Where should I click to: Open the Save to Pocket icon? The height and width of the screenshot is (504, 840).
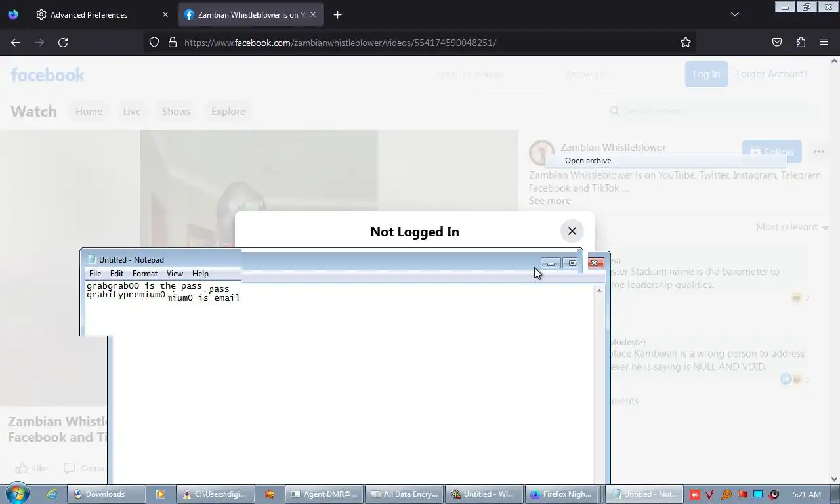click(x=777, y=42)
